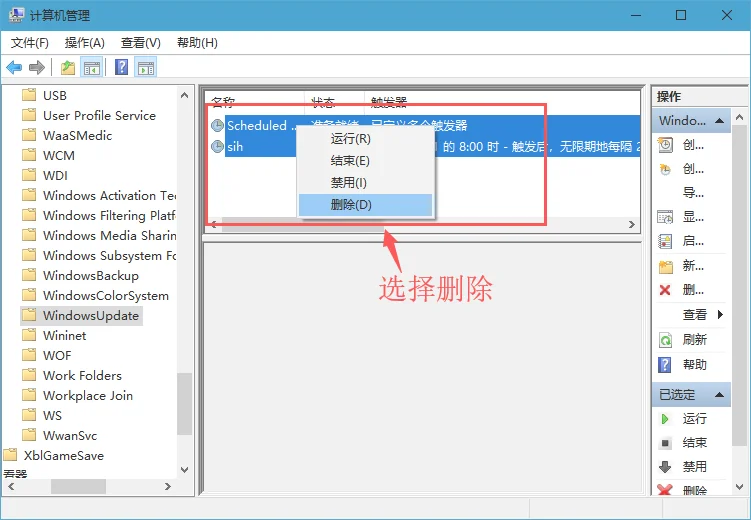The image size is (751, 520).
Task: Click the End stop square icon
Action: [665, 443]
